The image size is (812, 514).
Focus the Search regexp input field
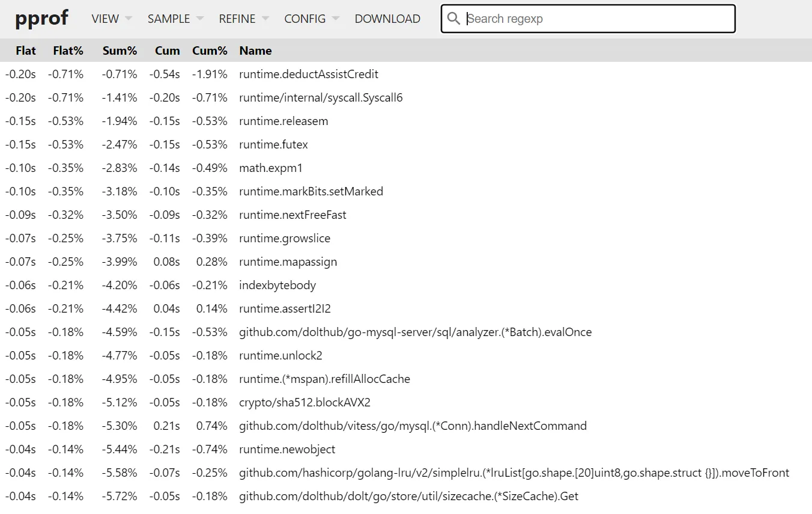point(598,19)
